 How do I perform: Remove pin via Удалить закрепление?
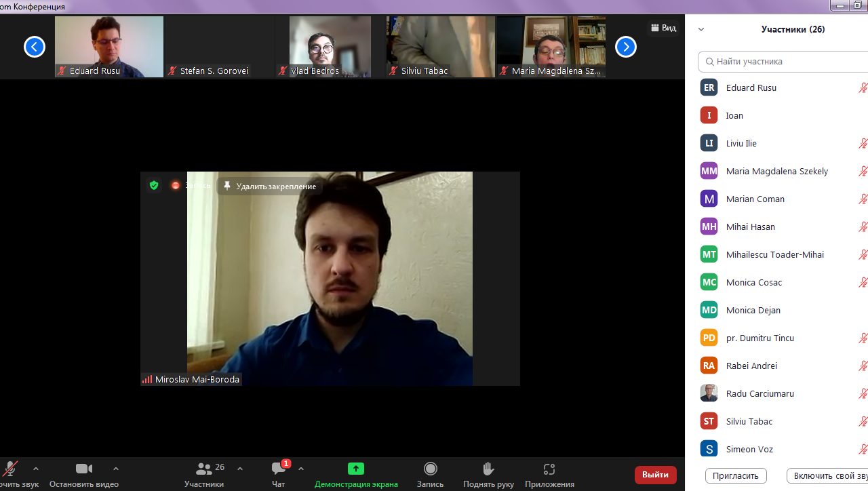270,186
